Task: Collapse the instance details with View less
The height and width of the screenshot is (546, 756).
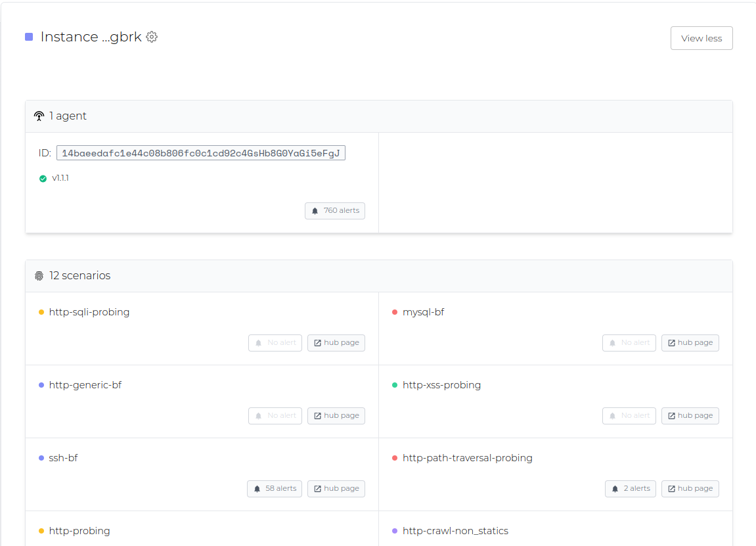Action: pyautogui.click(x=701, y=37)
